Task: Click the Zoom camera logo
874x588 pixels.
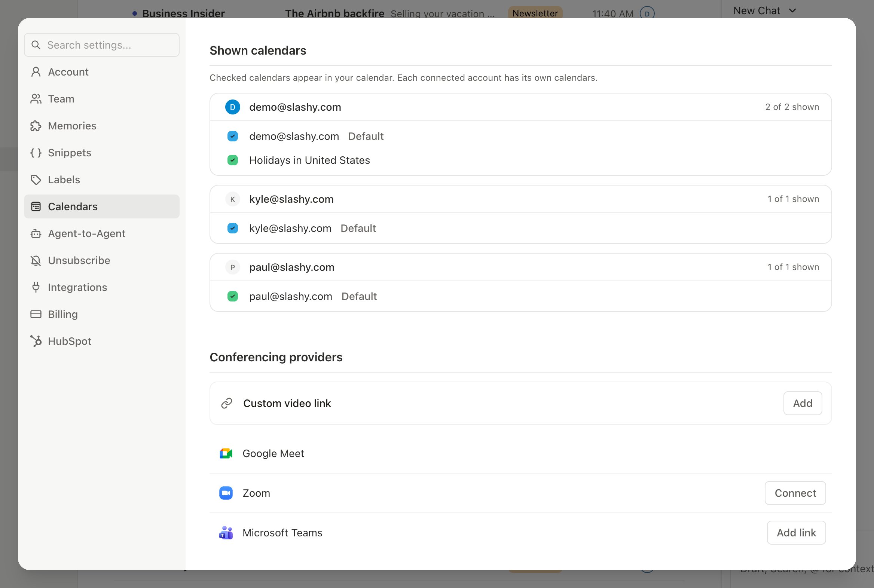Action: (x=226, y=493)
